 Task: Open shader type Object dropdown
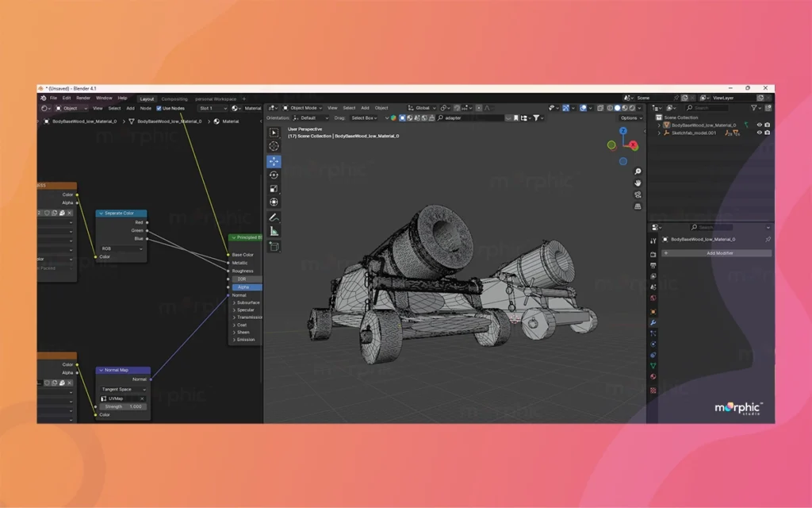71,108
